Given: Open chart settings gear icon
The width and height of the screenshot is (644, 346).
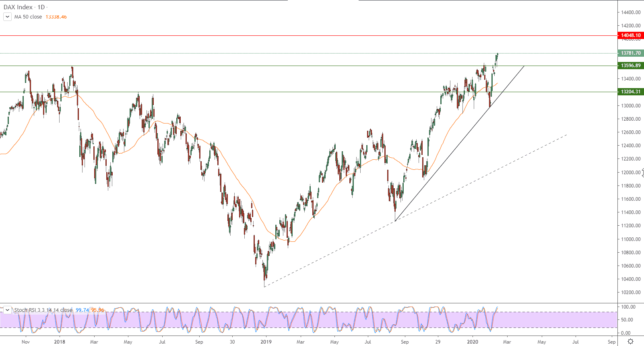Looking at the screenshot, I should pos(630,342).
